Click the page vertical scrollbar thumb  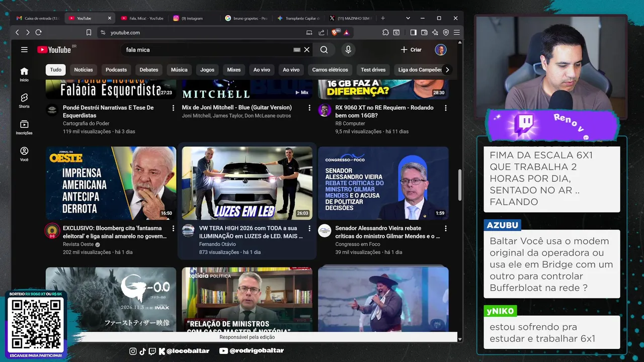(459, 185)
